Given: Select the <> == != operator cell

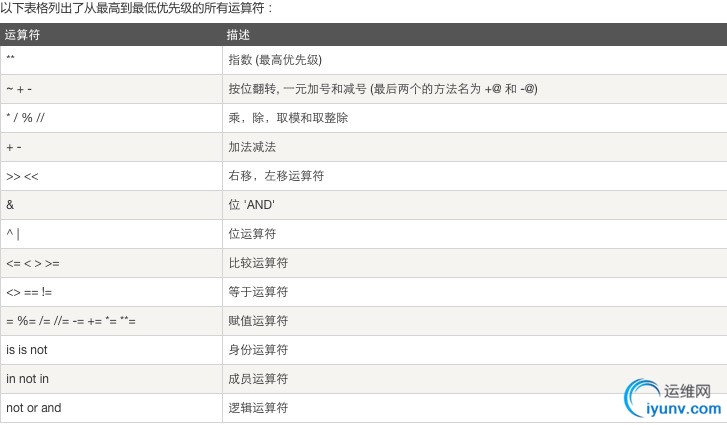Looking at the screenshot, I should pos(29,292).
